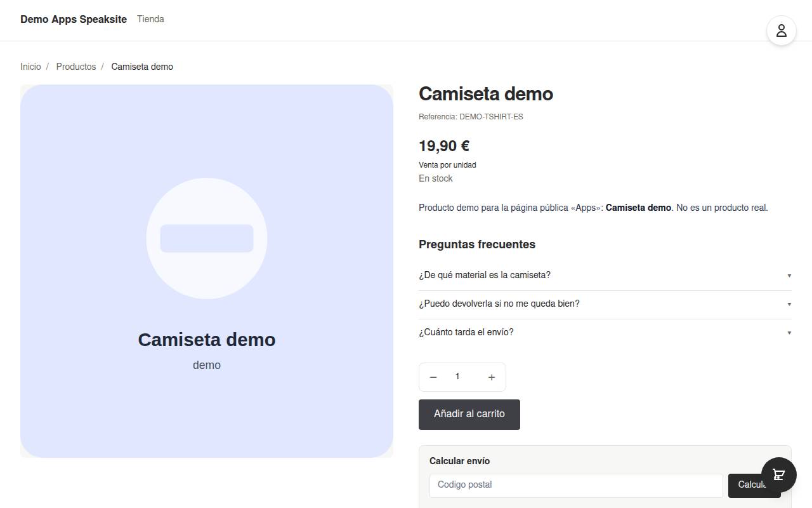
Task: Add the product with Añadir al carrito
Action: point(469,415)
